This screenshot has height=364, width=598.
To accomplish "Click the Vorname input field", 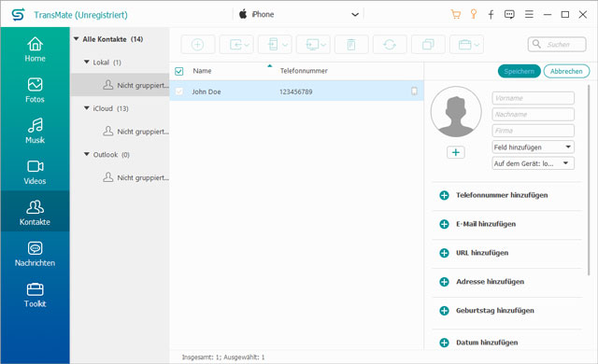I will point(534,98).
